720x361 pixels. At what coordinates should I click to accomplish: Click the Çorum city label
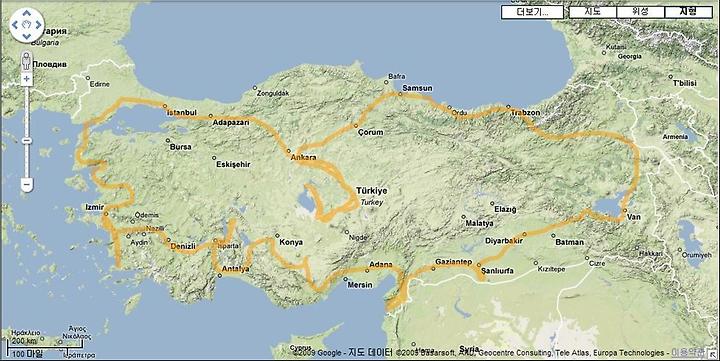point(370,132)
